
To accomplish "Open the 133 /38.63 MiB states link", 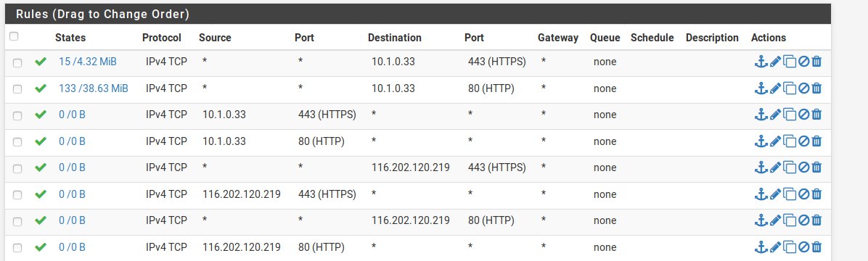I will click(x=94, y=88).
